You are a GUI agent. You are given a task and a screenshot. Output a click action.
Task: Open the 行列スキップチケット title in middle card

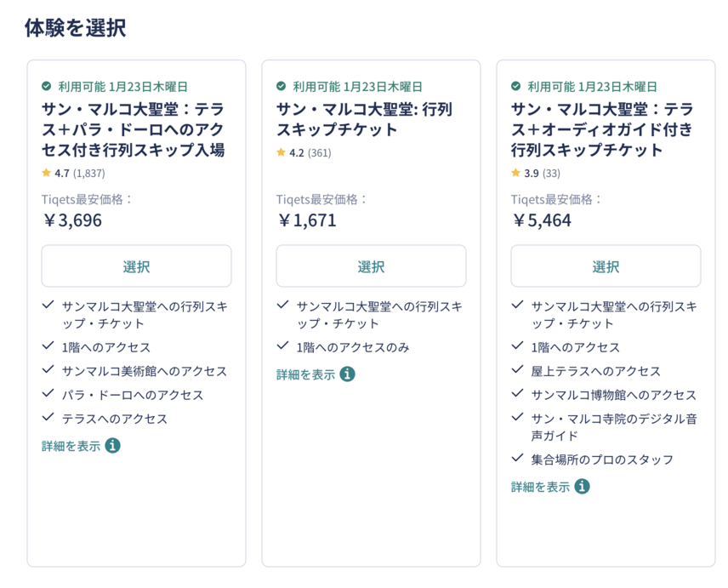coord(364,119)
